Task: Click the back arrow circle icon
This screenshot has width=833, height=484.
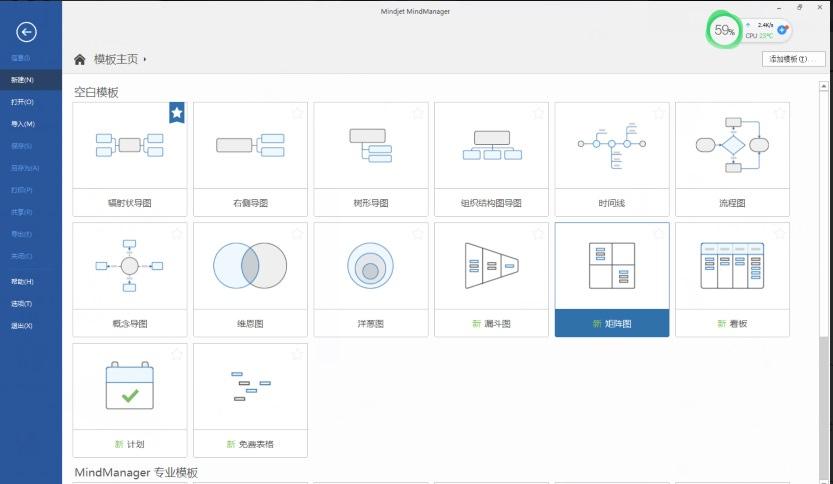Action: 27,33
